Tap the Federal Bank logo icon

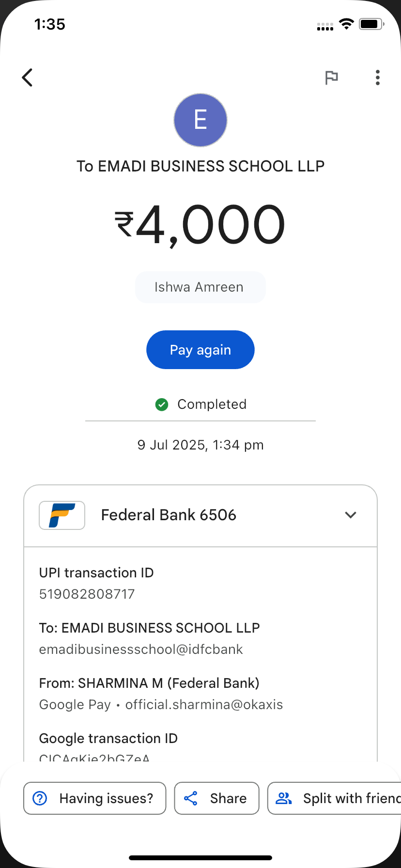(62, 515)
